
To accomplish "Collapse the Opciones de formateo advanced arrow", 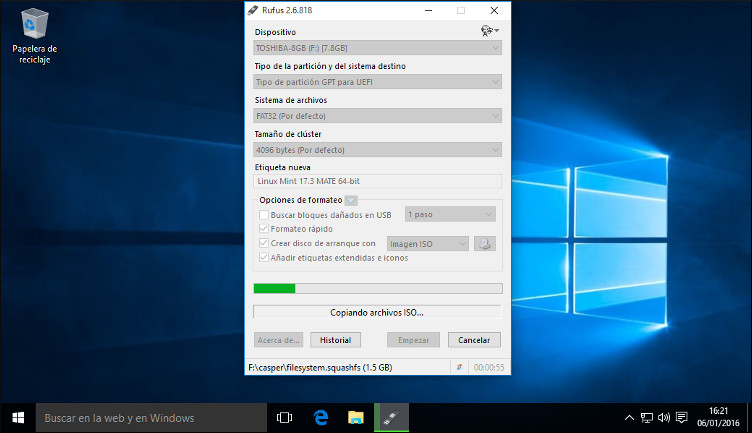I will (351, 200).
